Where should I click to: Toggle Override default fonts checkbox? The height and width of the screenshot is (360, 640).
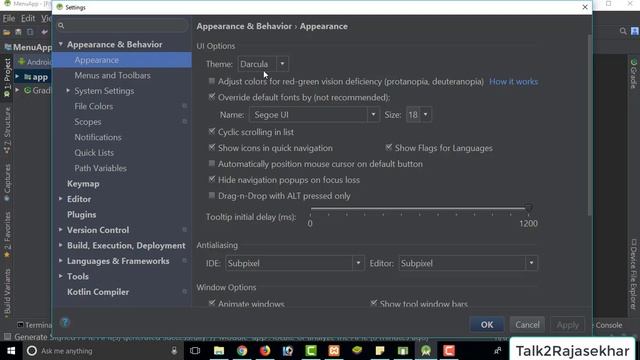pyautogui.click(x=211, y=97)
